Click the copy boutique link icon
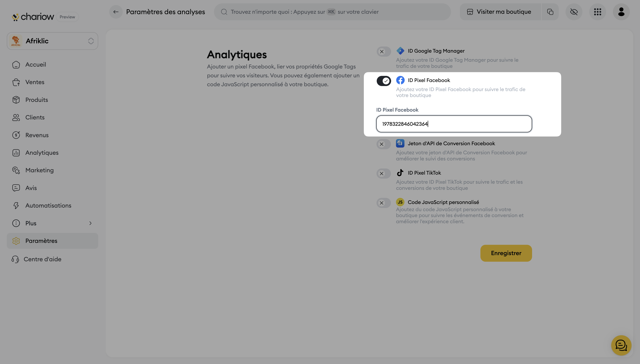Image resolution: width=640 pixels, height=364 pixels. click(x=550, y=12)
